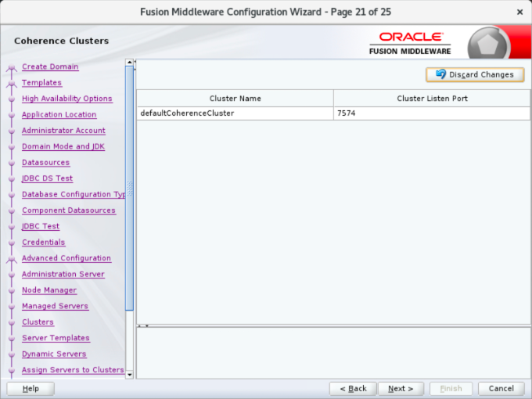Proceed with the Next button
Viewport: 532px width, 399px height.
(401, 389)
